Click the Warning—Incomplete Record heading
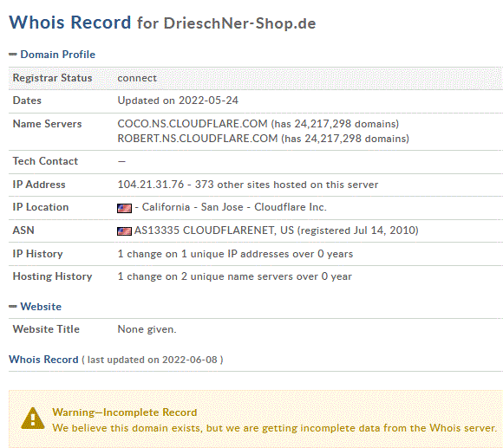 click(125, 412)
